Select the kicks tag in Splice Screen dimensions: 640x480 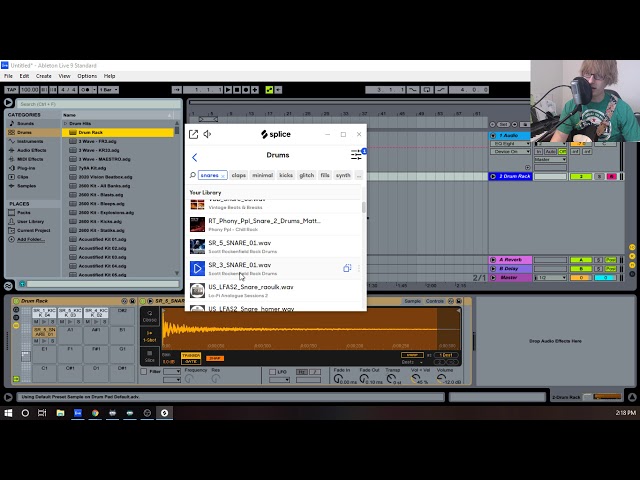pyautogui.click(x=286, y=175)
